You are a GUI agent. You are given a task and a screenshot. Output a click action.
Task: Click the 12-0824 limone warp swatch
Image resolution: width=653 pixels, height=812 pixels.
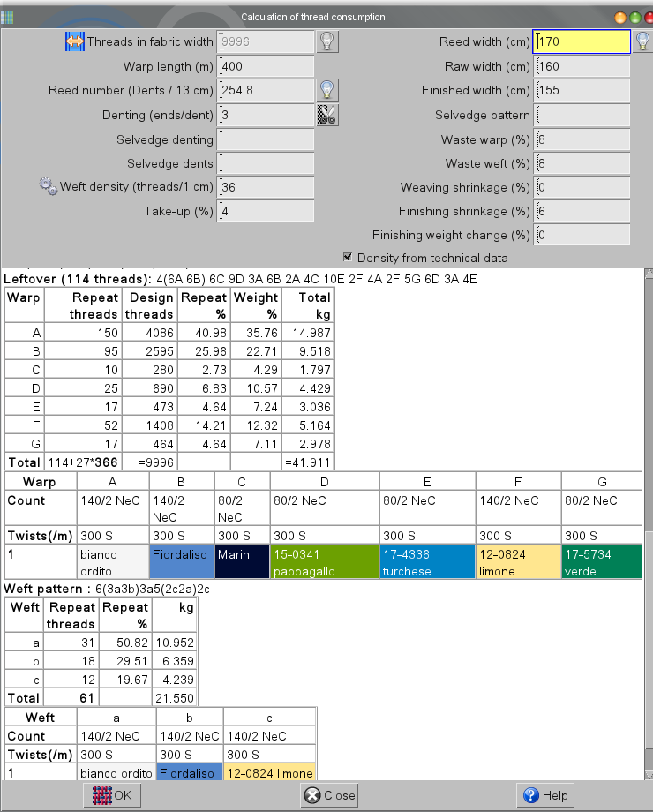tap(518, 562)
